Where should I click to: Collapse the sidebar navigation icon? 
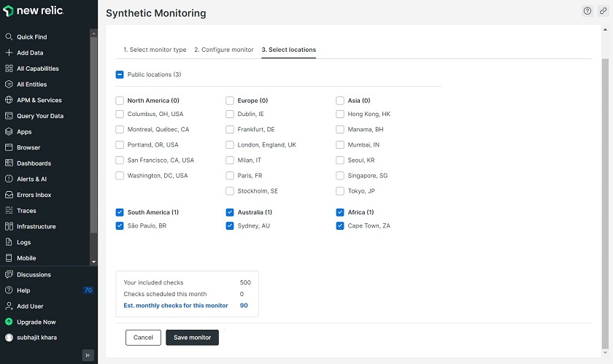pyautogui.click(x=88, y=355)
